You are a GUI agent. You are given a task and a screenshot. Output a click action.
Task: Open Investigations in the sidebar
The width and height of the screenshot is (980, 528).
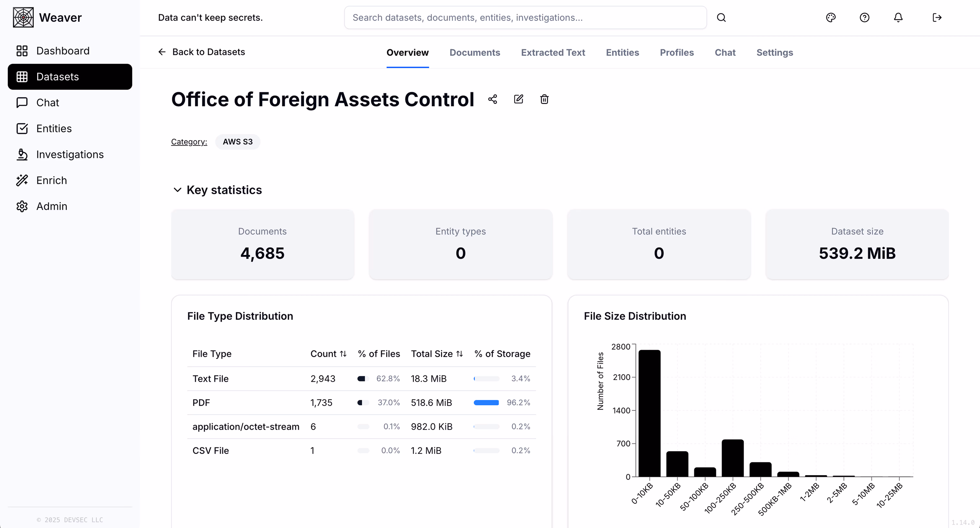(70, 154)
